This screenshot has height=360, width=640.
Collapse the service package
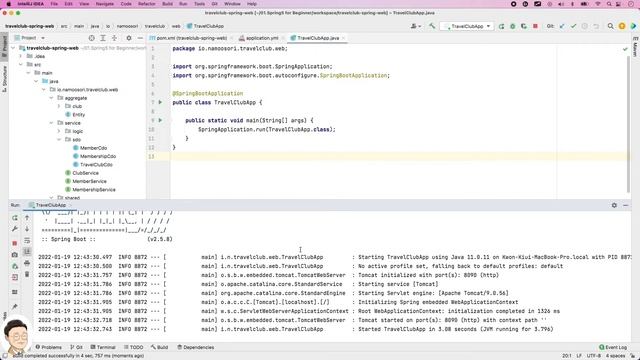[51, 123]
